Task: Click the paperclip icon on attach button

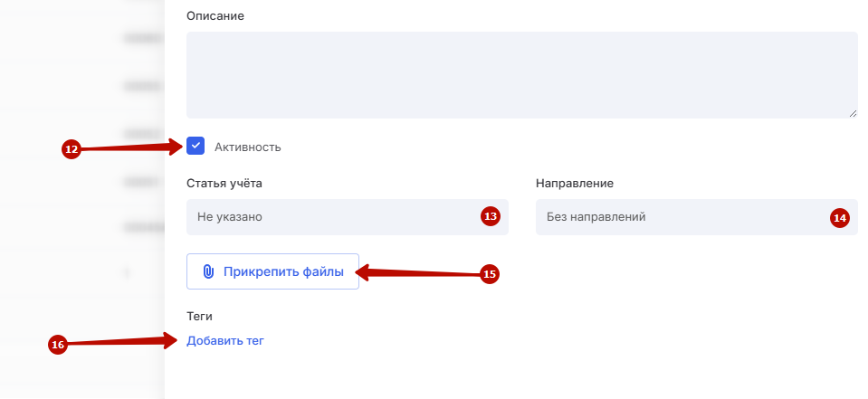Action: [x=207, y=271]
